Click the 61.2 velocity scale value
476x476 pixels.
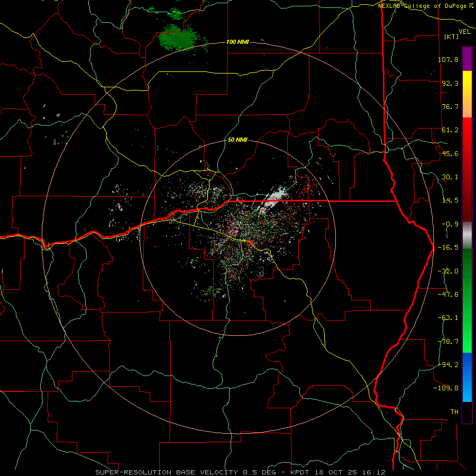(450, 130)
